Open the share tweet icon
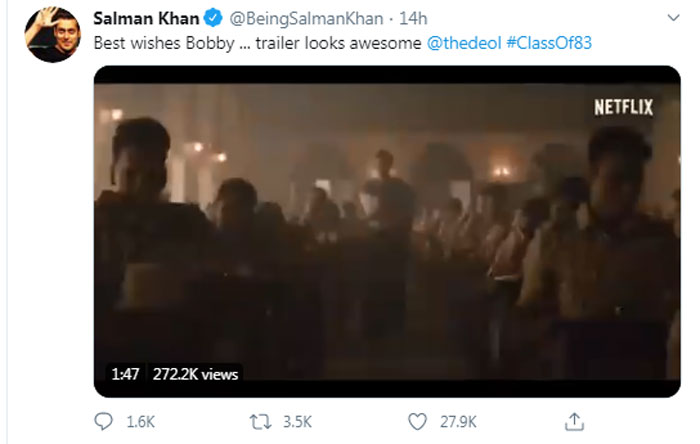Image resolution: width=700 pixels, height=444 pixels. 574,421
